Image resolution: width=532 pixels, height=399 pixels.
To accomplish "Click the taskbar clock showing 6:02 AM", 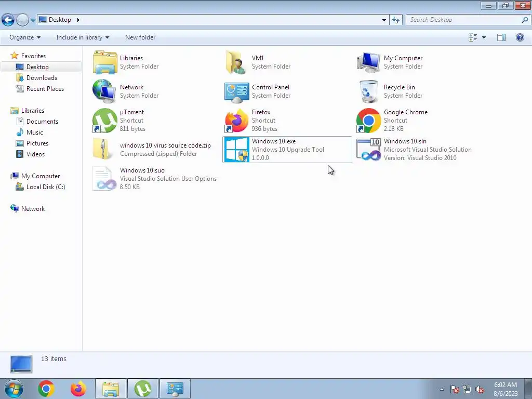I will coord(505,385).
